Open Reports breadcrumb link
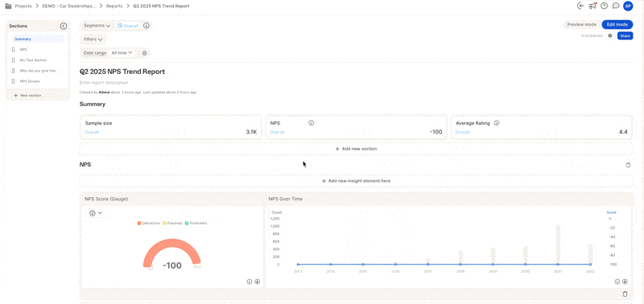The image size is (644, 304). click(114, 6)
